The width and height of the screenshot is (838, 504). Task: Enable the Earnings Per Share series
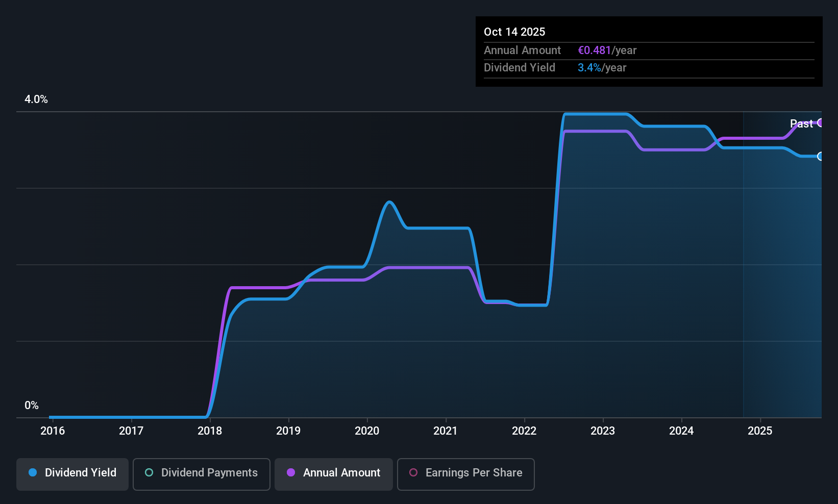(465, 473)
